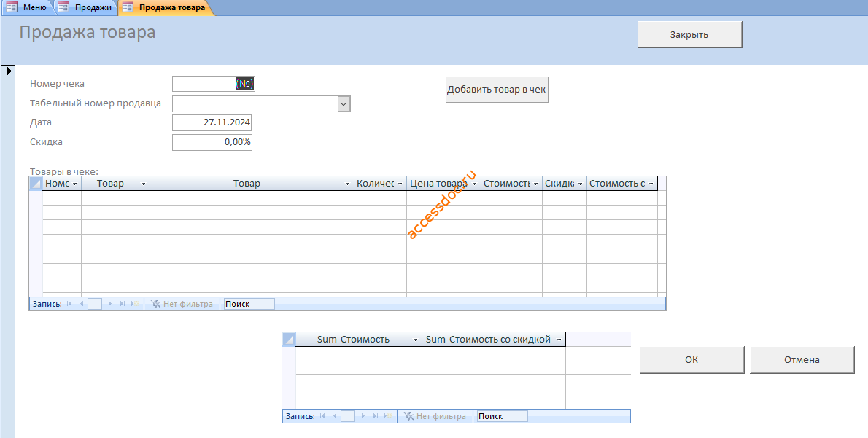This screenshot has width=868, height=438.
Task: Select the Продажа товара tab
Action: pos(166,8)
